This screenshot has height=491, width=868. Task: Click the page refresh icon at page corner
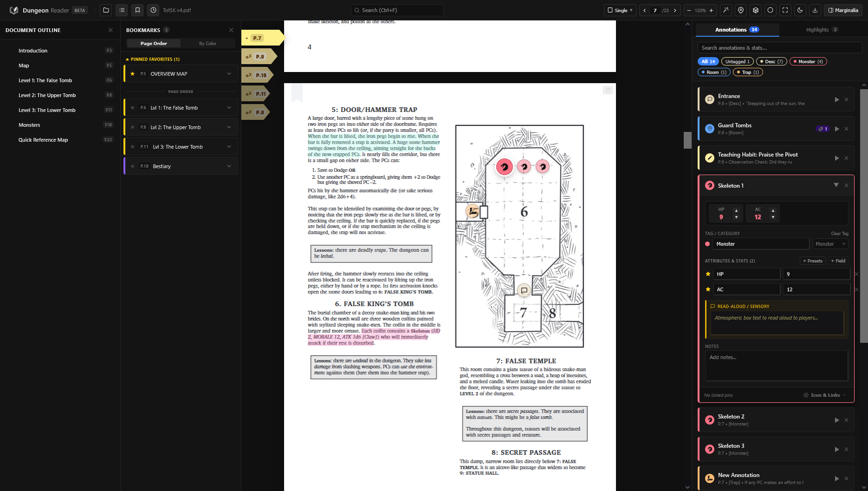(x=608, y=90)
